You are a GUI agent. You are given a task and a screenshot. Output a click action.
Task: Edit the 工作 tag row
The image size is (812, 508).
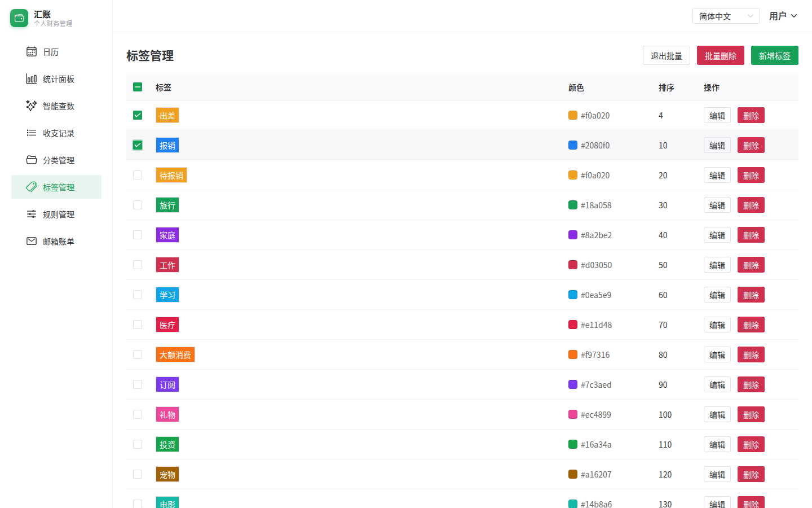tap(717, 265)
